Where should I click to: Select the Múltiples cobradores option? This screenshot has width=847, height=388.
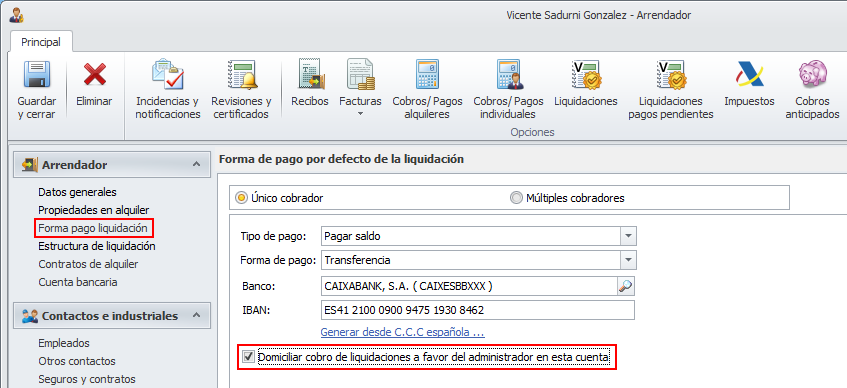pyautogui.click(x=567, y=198)
